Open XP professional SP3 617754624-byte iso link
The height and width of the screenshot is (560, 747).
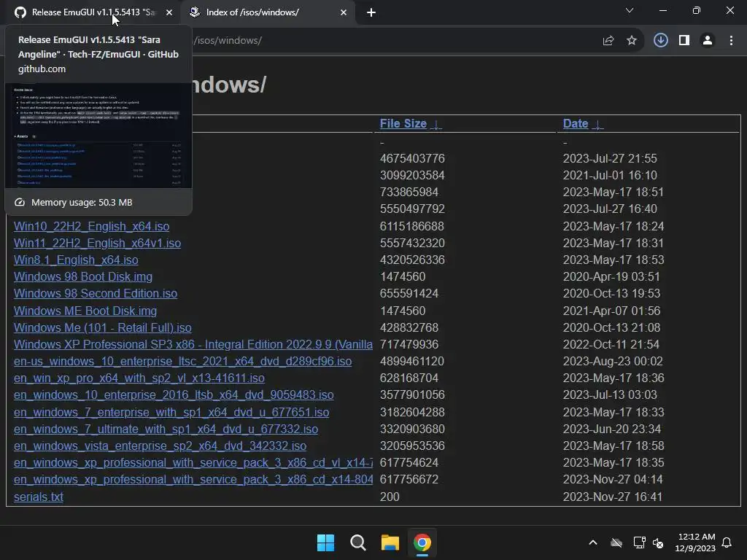point(193,462)
